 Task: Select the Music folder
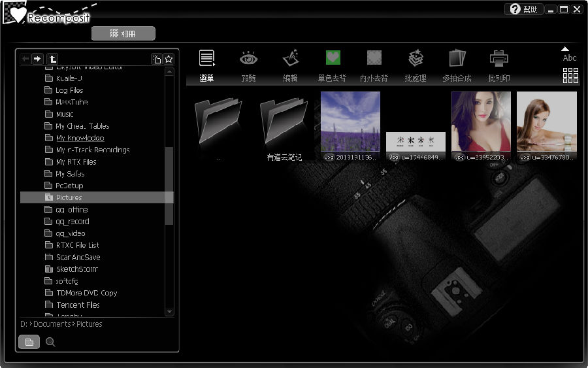(x=59, y=114)
